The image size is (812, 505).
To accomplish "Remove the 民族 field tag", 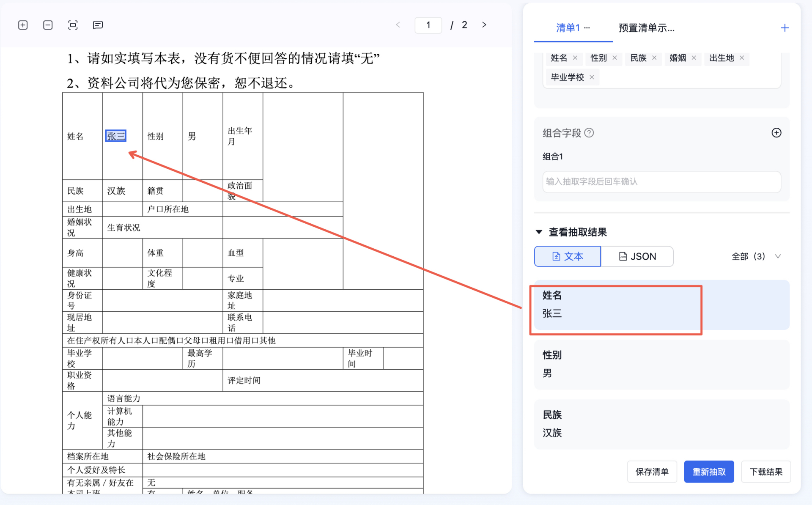I will 654,58.
